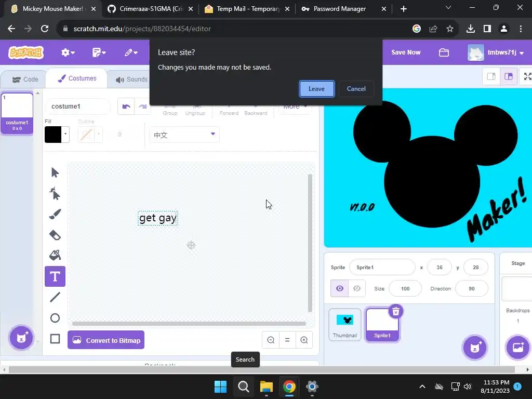Open tmbws71j account menu
The width and height of the screenshot is (532, 399).
tap(496, 52)
